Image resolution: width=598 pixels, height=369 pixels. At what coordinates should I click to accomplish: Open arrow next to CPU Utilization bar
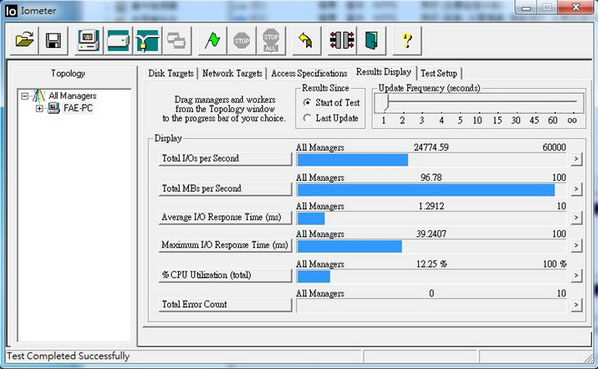576,275
